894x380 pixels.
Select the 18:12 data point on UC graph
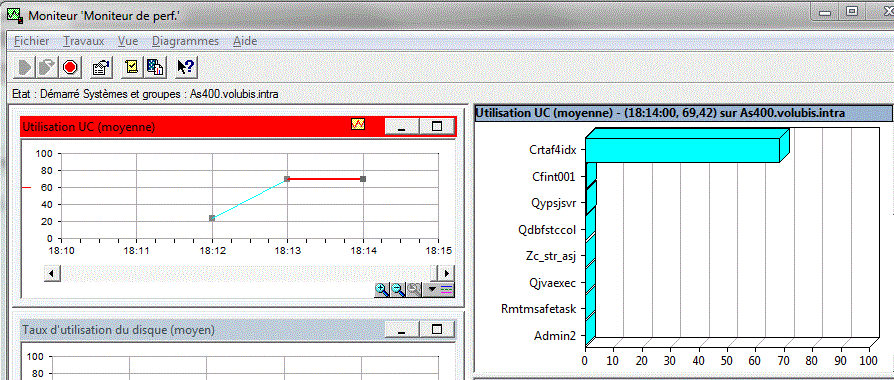tap(212, 218)
